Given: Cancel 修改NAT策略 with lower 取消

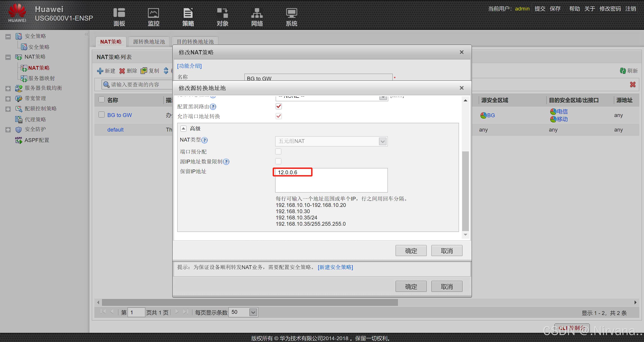Looking at the screenshot, I should pos(446,287).
